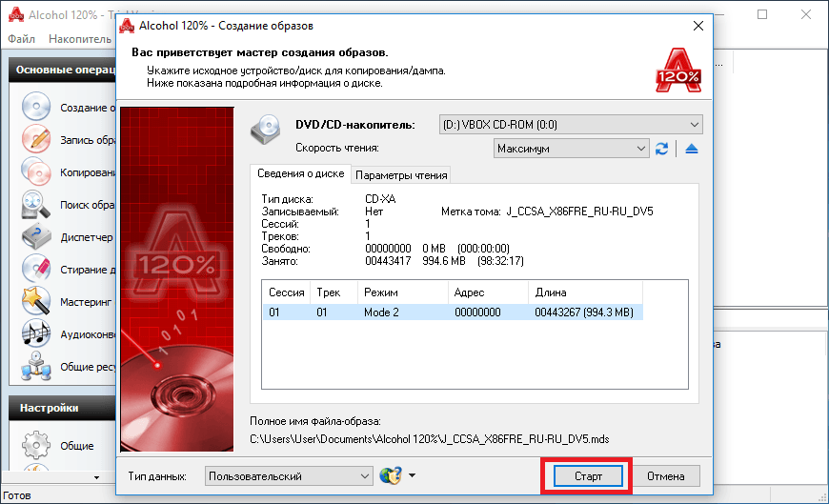Open the Мастеринг star wand icon
829x504 pixels.
point(36,301)
